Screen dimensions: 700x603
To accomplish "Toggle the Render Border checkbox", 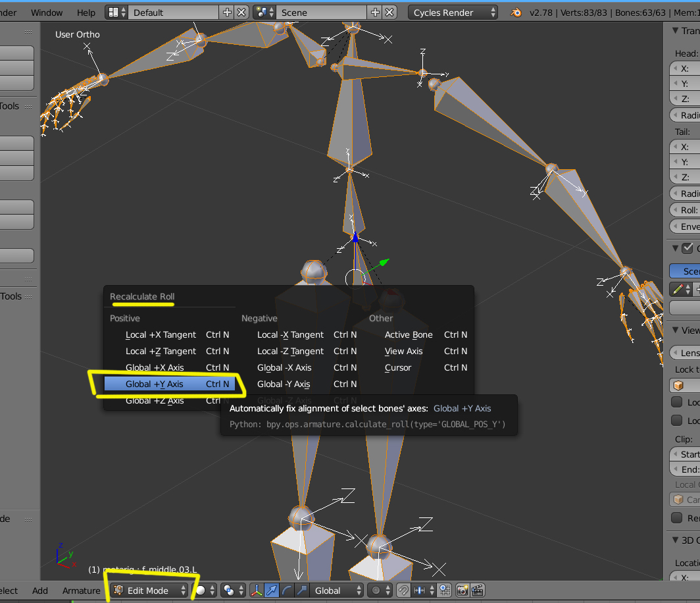I will pos(677,517).
